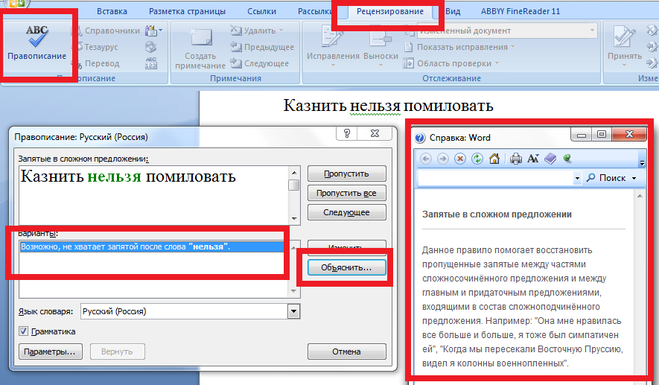Open the ABBYY FineReader 11 tab
659x385 pixels.
pyautogui.click(x=520, y=11)
